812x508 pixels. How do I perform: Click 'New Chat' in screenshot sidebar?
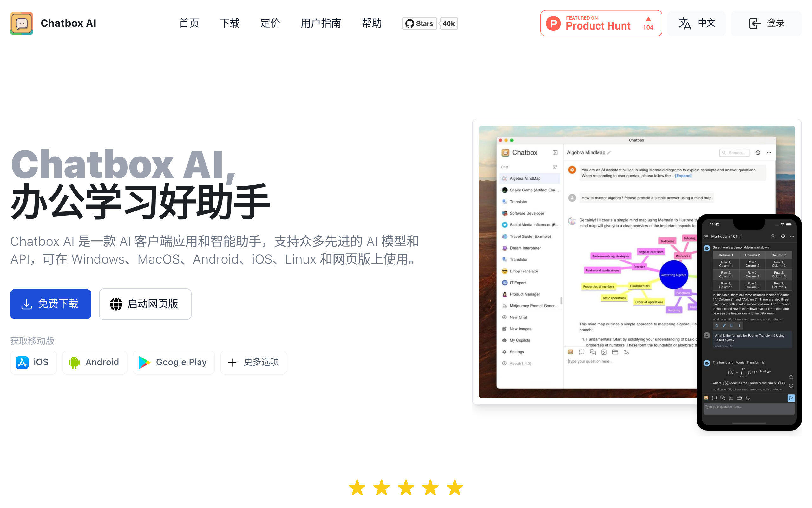click(x=530, y=317)
